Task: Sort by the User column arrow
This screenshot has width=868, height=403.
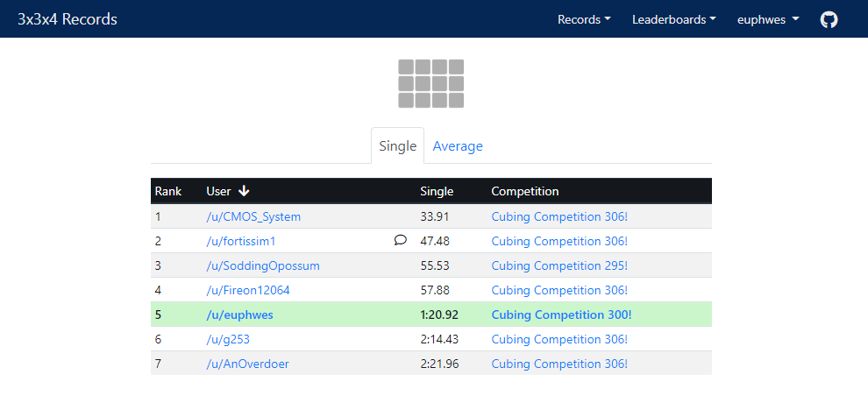Action: click(244, 191)
